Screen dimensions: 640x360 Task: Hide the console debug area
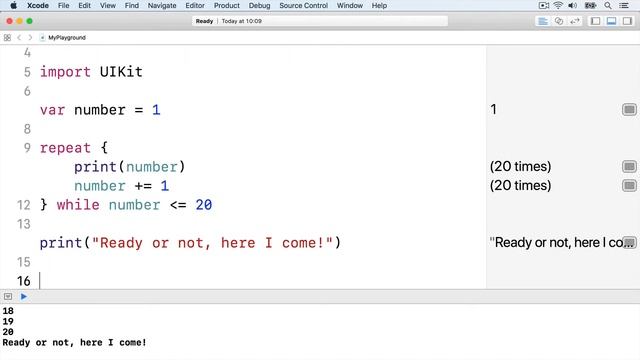pyautogui.click(x=8, y=297)
